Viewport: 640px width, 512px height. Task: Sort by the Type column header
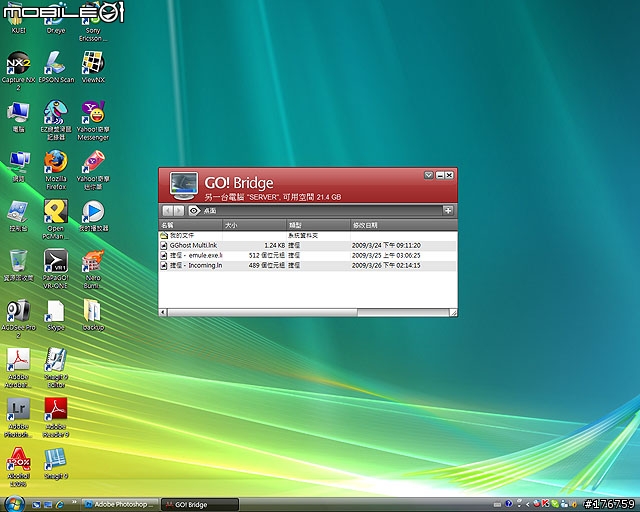[318, 225]
